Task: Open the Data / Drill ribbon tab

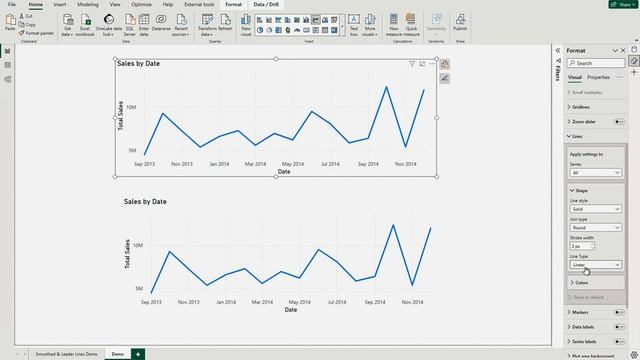Action: 266,4
